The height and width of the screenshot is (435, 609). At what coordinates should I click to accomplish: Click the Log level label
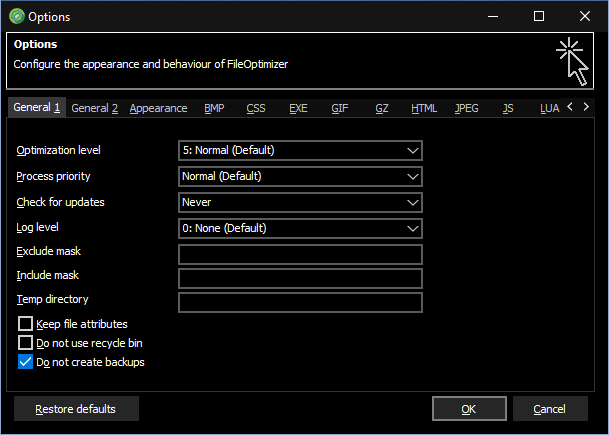pos(37,227)
